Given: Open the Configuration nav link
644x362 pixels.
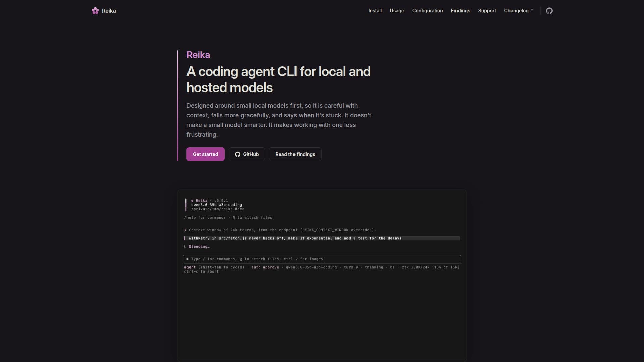Looking at the screenshot, I should 427,11.
